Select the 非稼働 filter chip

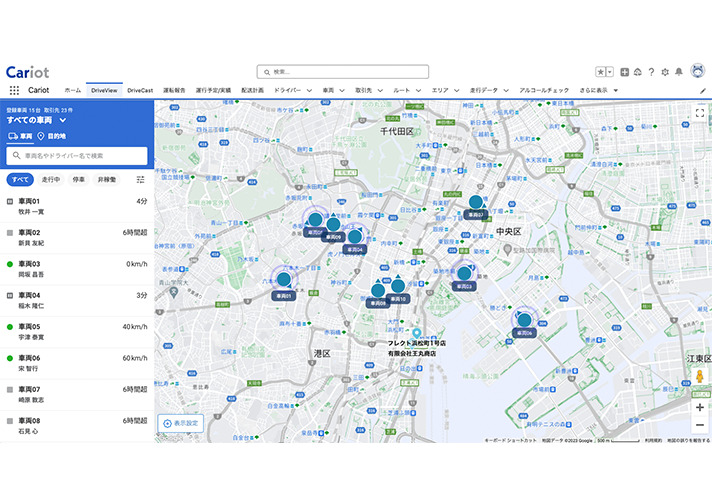107,180
